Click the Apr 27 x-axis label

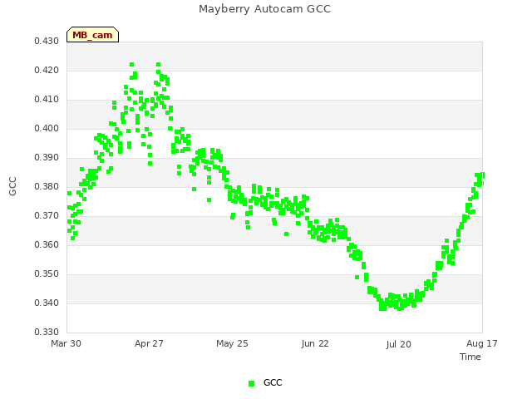[x=149, y=343]
